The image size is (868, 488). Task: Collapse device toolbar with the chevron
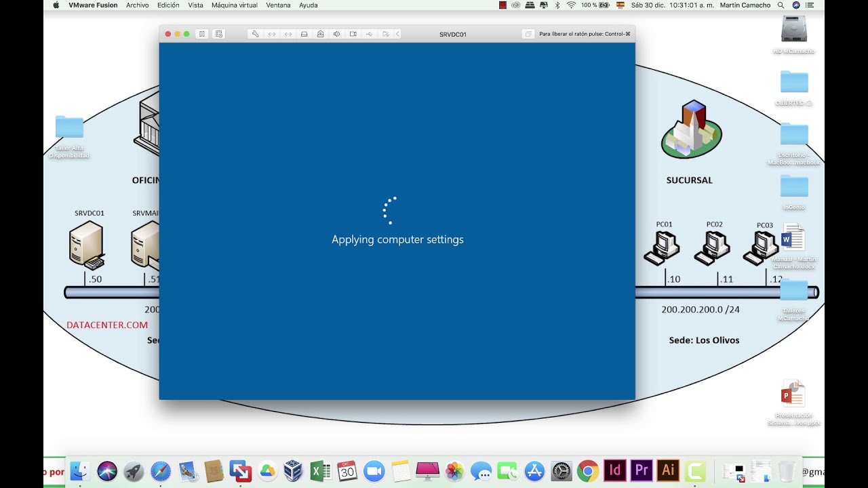pos(397,34)
